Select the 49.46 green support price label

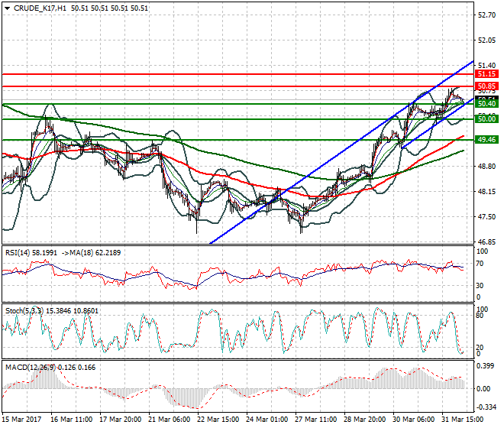(486, 140)
